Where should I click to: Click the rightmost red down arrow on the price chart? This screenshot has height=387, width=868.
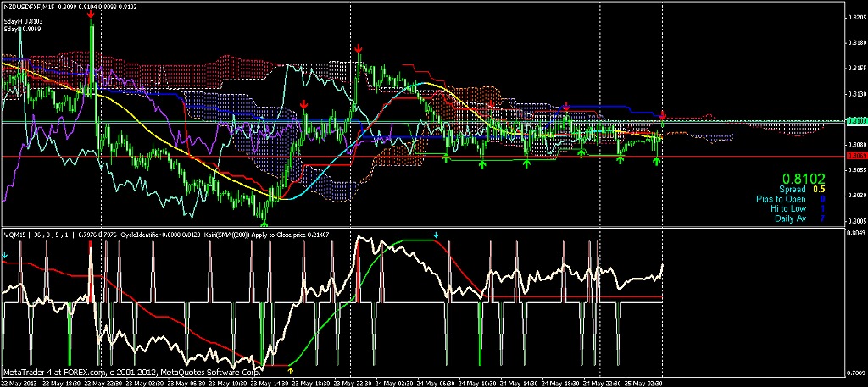tap(663, 114)
